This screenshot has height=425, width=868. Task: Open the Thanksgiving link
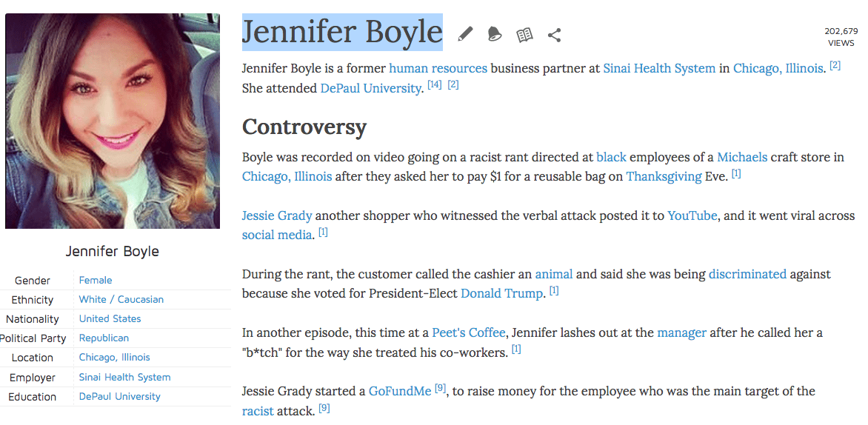point(664,176)
